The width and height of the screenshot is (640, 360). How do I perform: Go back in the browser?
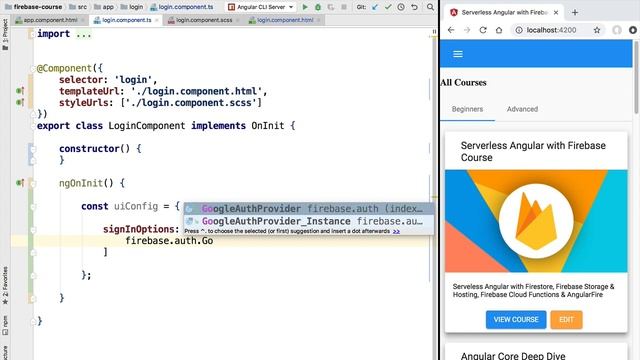(451, 30)
